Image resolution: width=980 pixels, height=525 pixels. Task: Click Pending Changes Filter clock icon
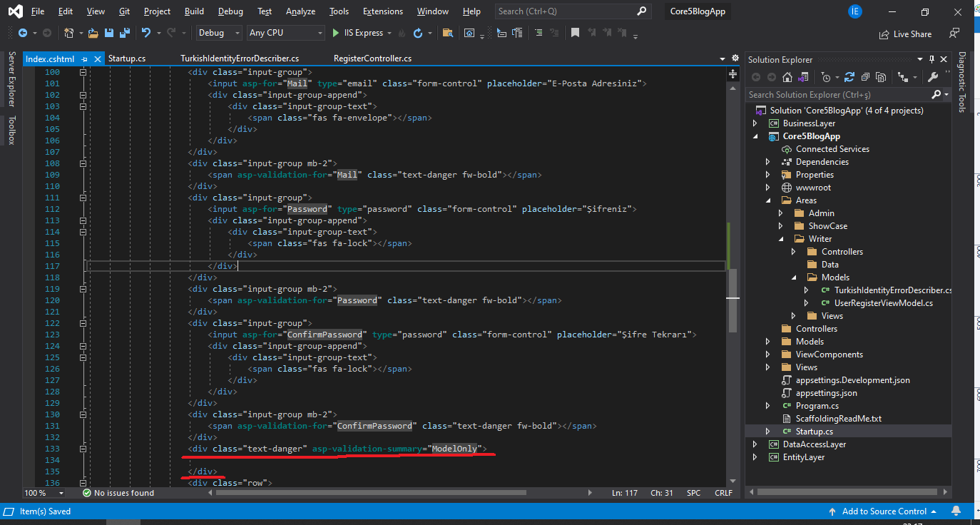[x=825, y=77]
